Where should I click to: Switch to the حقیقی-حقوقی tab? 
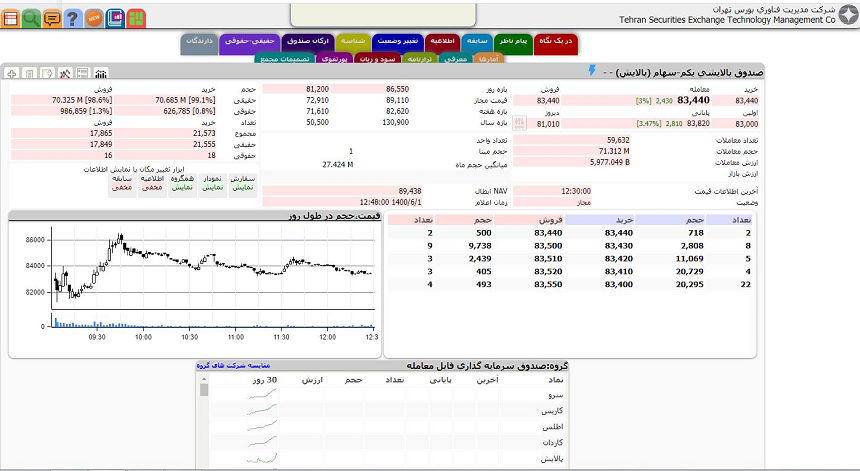[249, 41]
